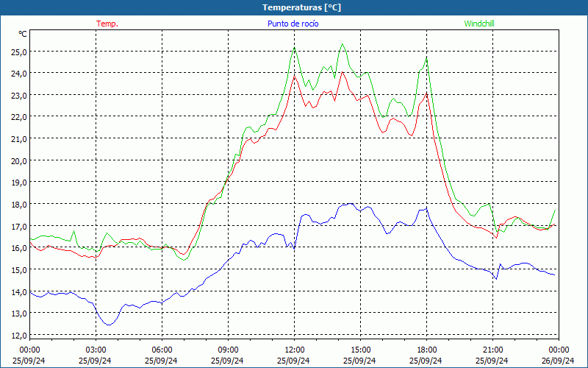Click the 21,0 y-axis value
Viewport: 588px width, 368px height.
point(19,139)
